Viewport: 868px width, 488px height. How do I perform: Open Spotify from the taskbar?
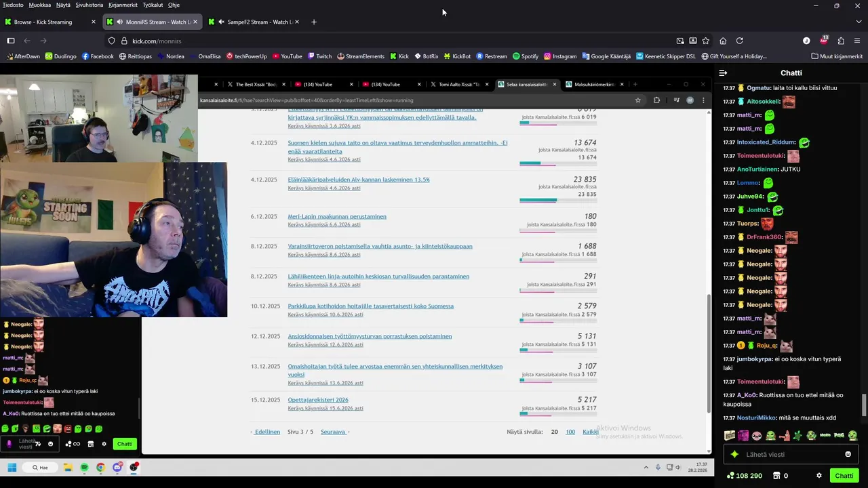pyautogui.click(x=84, y=467)
